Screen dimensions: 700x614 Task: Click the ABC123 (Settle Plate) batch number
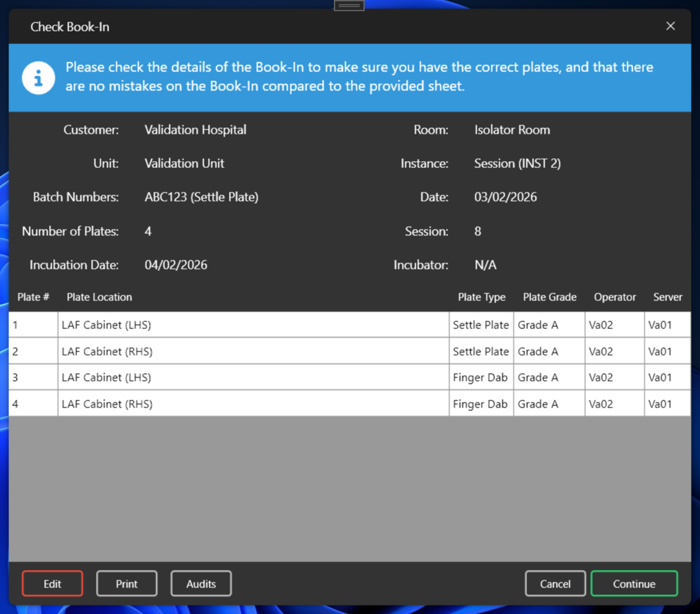click(202, 197)
